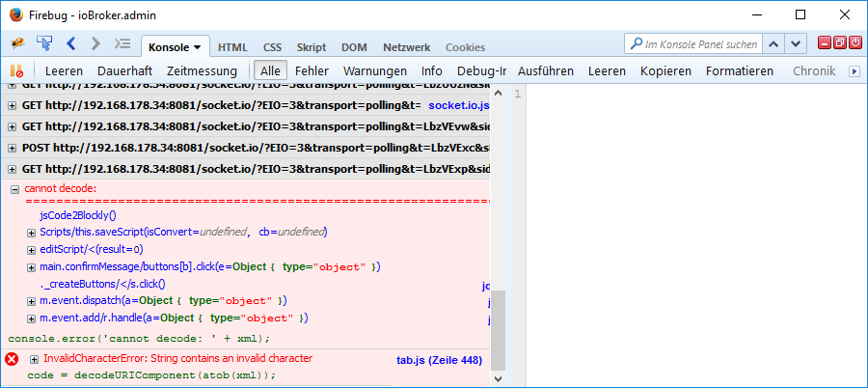Minimize Firebug with red minimize icon
The height and width of the screenshot is (388, 868).
coord(825,43)
